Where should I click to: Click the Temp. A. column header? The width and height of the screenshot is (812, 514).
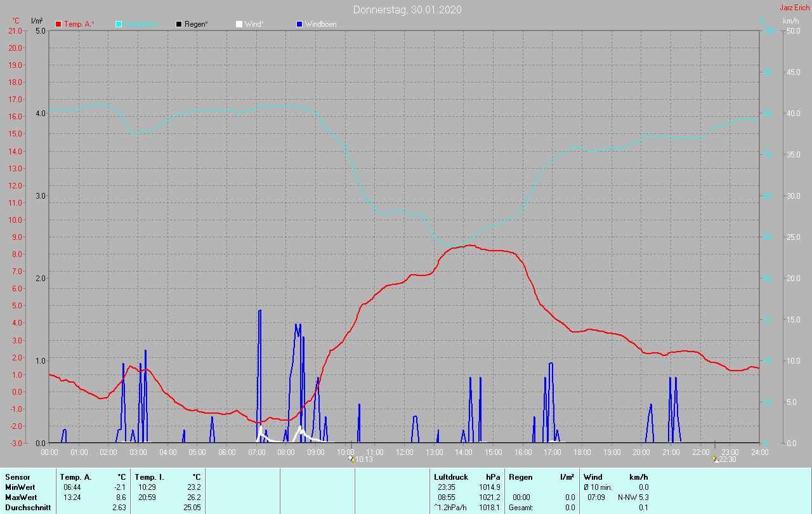75,477
